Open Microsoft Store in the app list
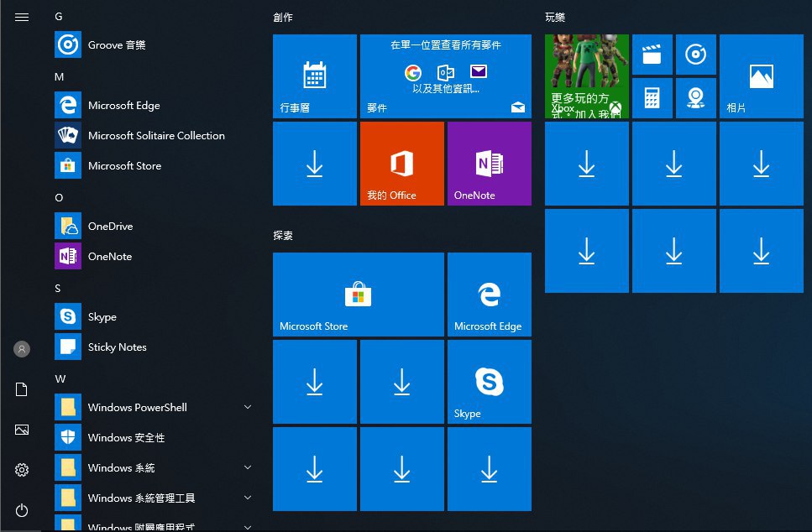Image resolution: width=812 pixels, height=532 pixels. pyautogui.click(x=155, y=165)
